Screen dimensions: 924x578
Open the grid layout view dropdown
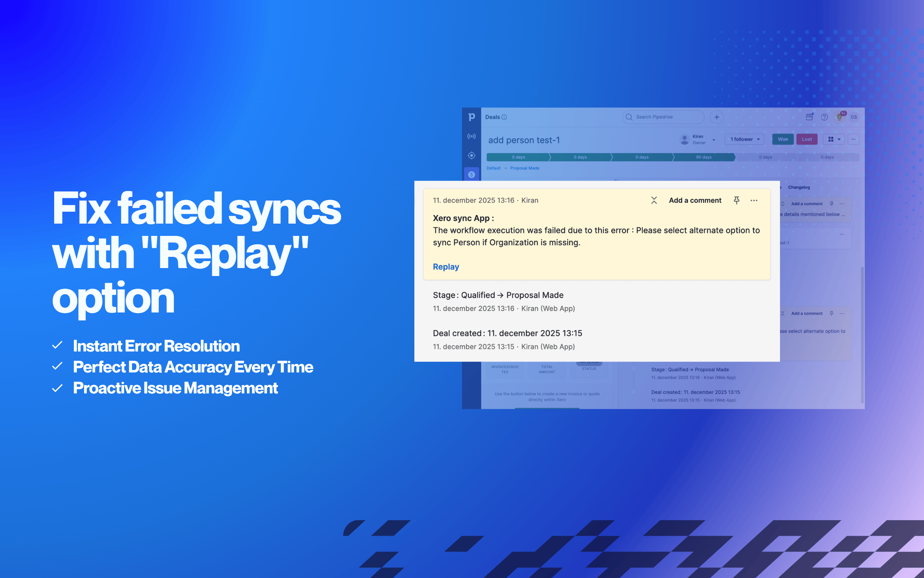[x=834, y=139]
